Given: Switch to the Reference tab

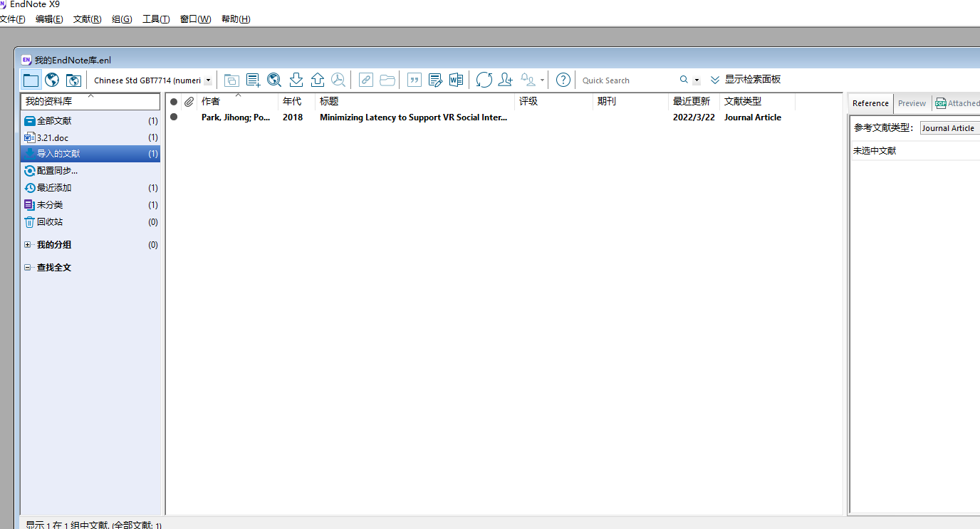Looking at the screenshot, I should pos(870,103).
